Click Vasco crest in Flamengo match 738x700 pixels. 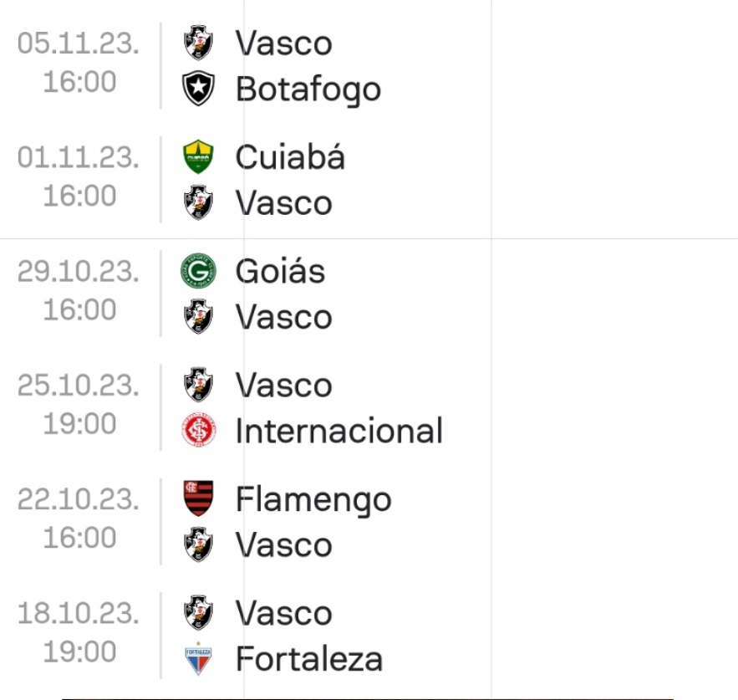pyautogui.click(x=198, y=545)
